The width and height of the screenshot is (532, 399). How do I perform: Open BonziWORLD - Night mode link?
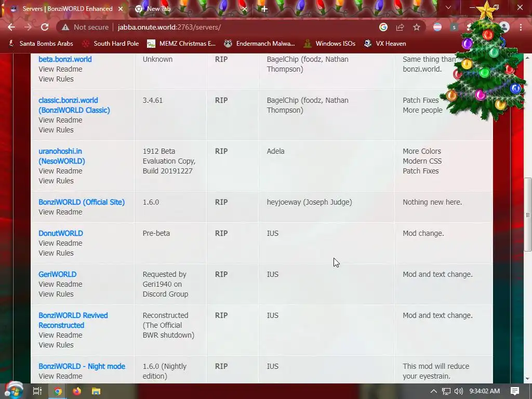tap(82, 366)
